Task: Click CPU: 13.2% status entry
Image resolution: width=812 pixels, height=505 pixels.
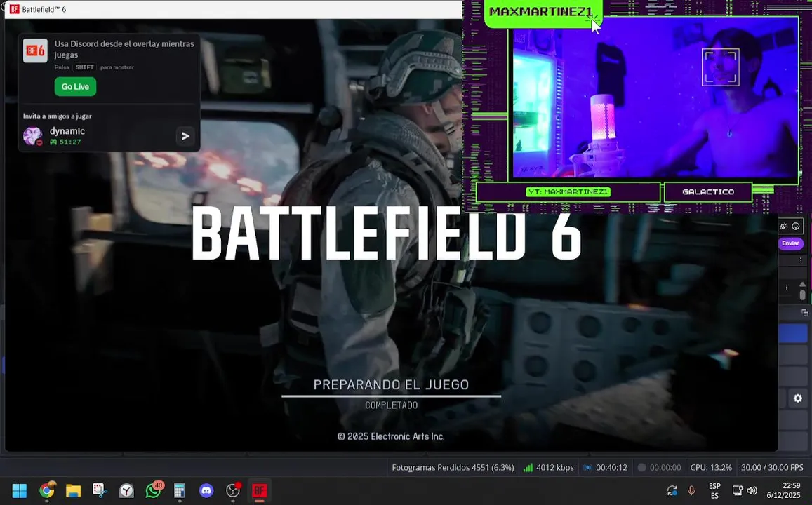Action: pos(711,467)
